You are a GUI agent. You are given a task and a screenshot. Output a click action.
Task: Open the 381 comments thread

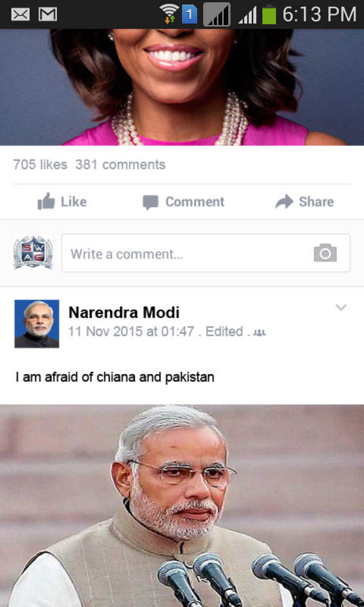pyautogui.click(x=121, y=165)
